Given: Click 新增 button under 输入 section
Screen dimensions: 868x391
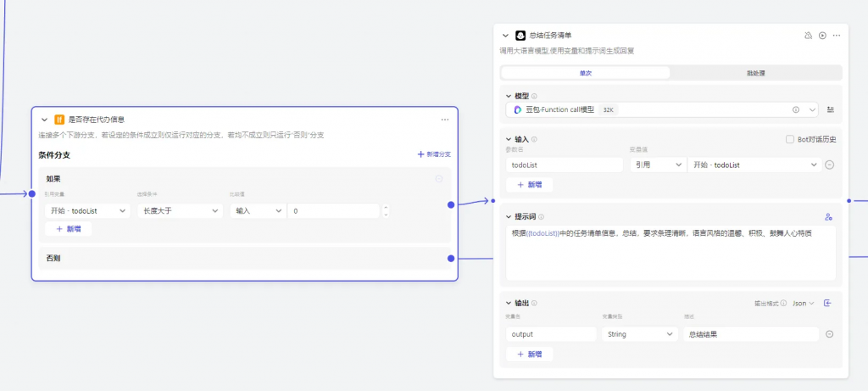Looking at the screenshot, I should [x=529, y=185].
